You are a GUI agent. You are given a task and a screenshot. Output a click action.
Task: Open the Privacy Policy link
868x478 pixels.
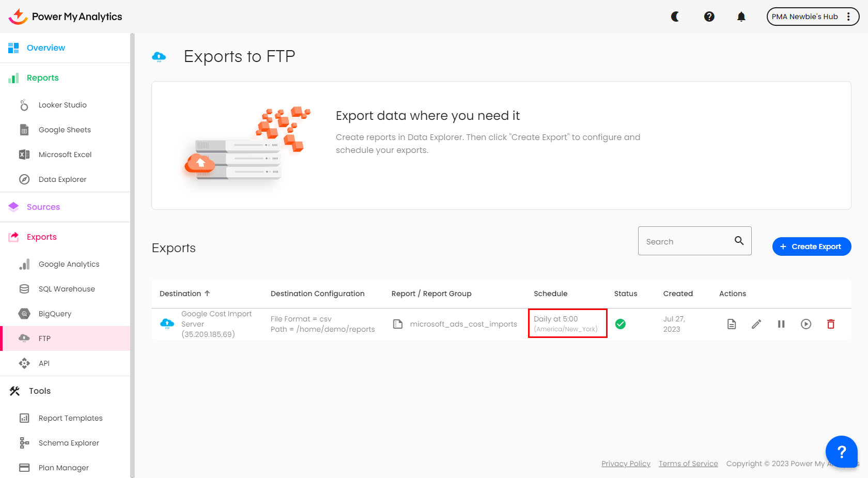pyautogui.click(x=626, y=464)
